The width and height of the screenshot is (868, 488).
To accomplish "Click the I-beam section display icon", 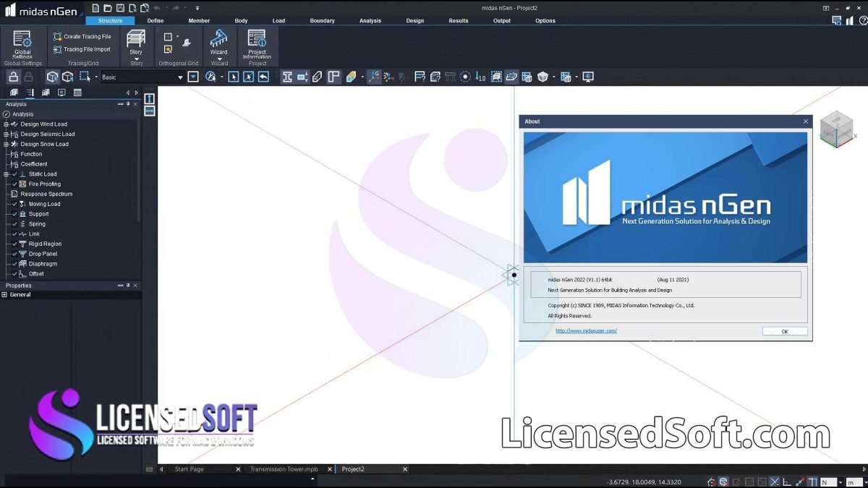I will (287, 77).
